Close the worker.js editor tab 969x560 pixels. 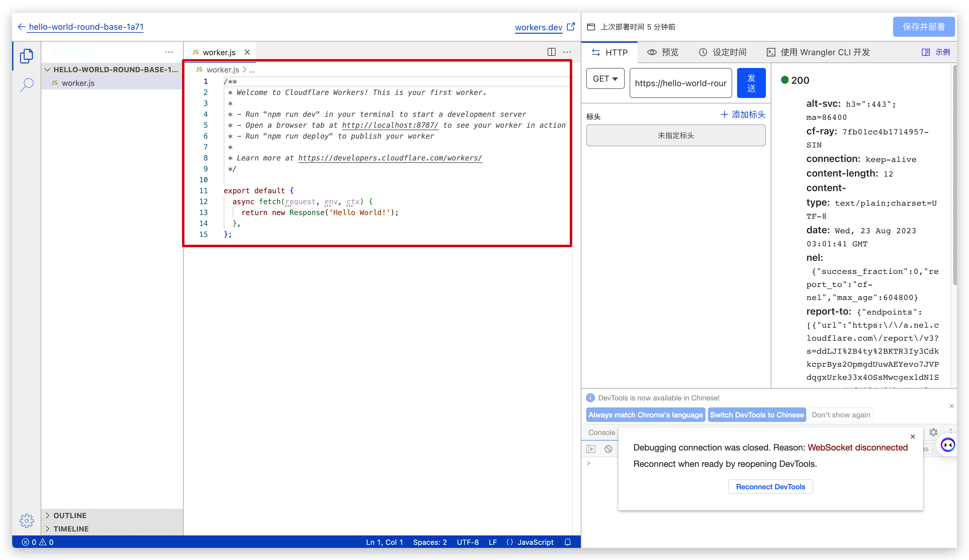(x=247, y=52)
